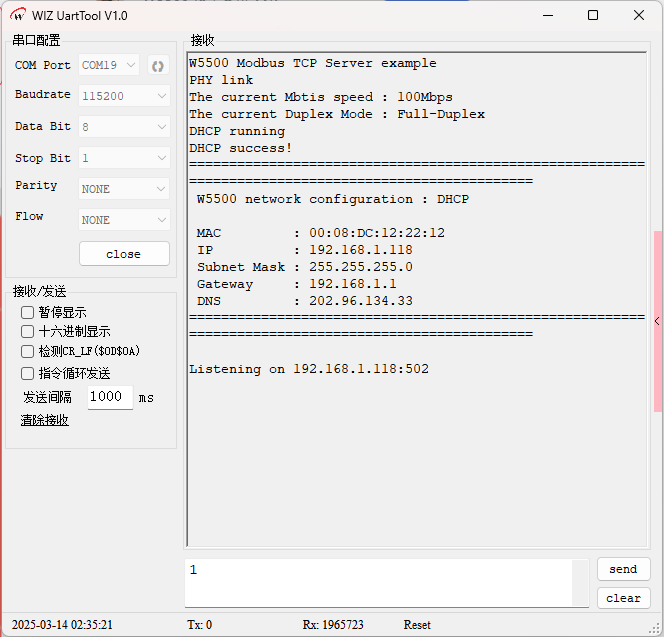Click the 清除接收 link
Viewport: 664px width, 637px height.
coord(45,420)
